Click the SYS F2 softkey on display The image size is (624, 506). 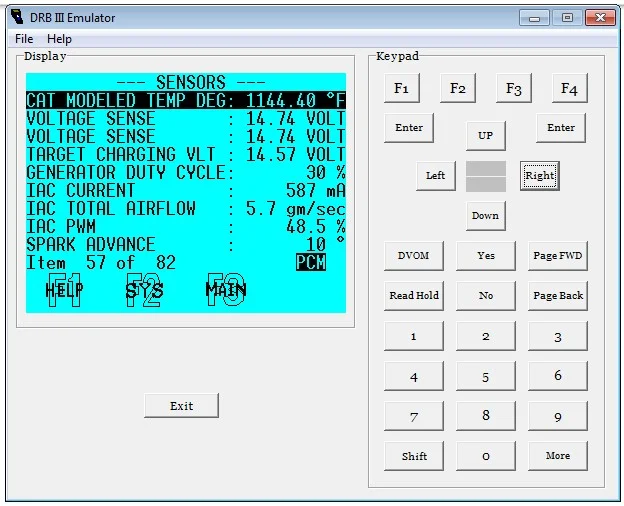pos(144,290)
